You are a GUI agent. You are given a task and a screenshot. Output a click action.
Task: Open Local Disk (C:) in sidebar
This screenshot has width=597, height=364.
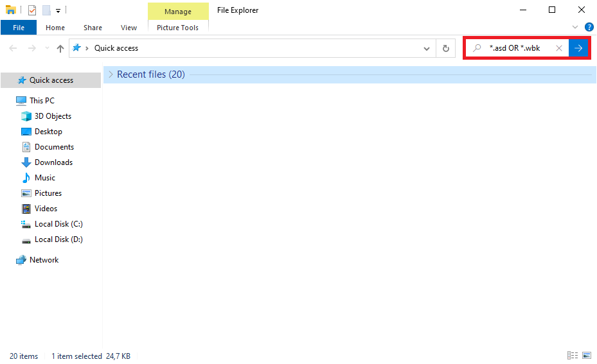[x=58, y=223]
